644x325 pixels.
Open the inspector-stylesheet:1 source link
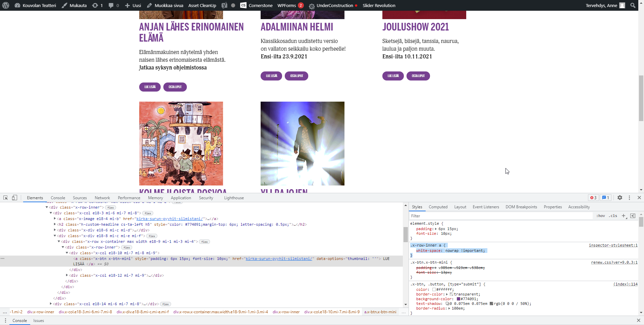tap(613, 246)
